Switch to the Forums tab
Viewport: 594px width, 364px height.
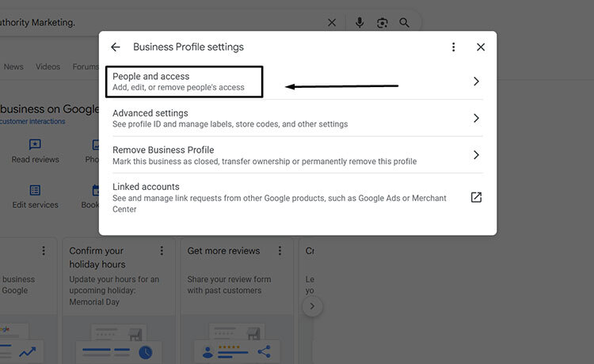(86, 66)
